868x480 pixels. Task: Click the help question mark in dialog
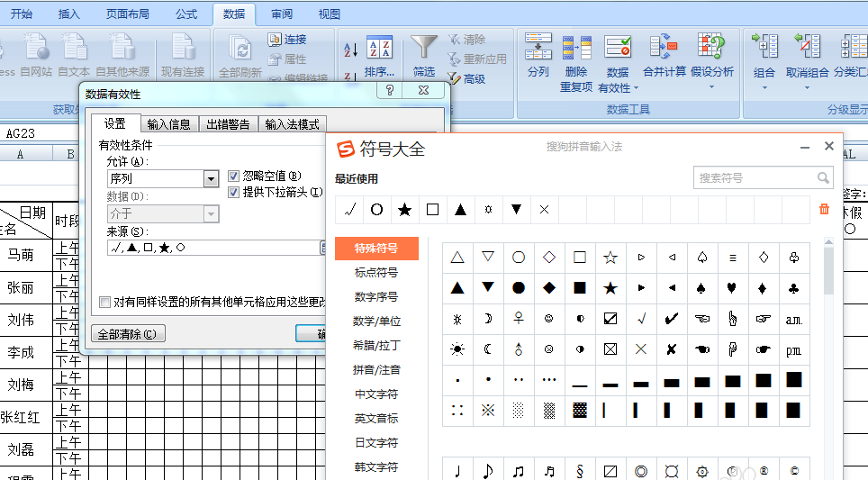click(390, 90)
